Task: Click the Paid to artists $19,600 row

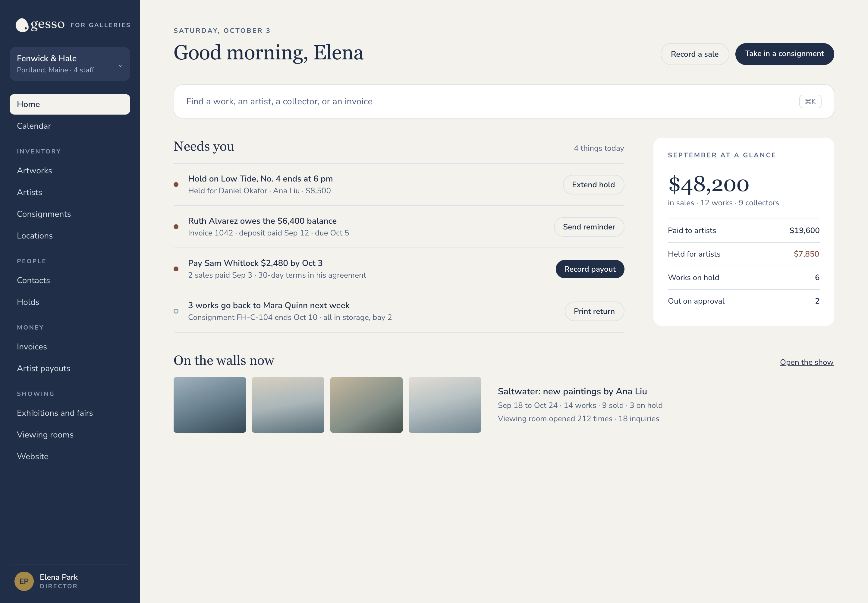Action: (743, 230)
